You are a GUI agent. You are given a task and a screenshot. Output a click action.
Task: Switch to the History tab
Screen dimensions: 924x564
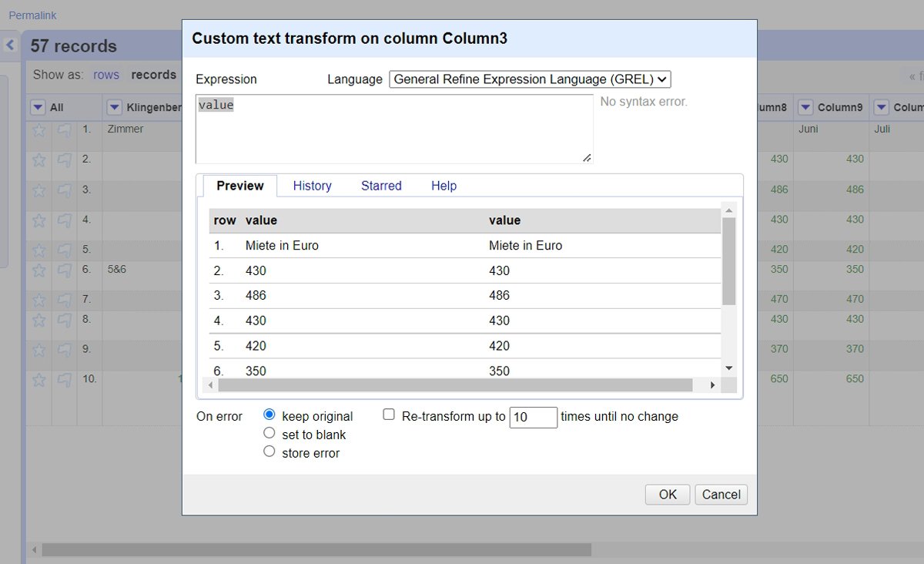coord(312,186)
